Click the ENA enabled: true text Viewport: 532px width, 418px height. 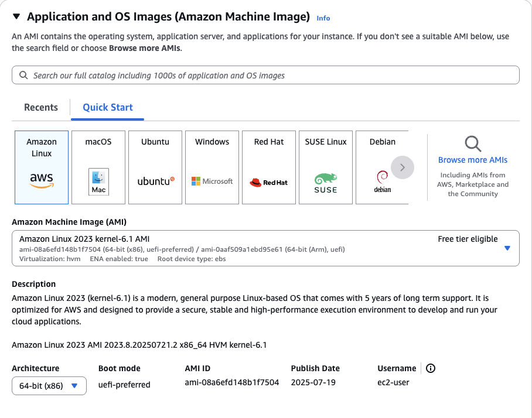point(119,259)
